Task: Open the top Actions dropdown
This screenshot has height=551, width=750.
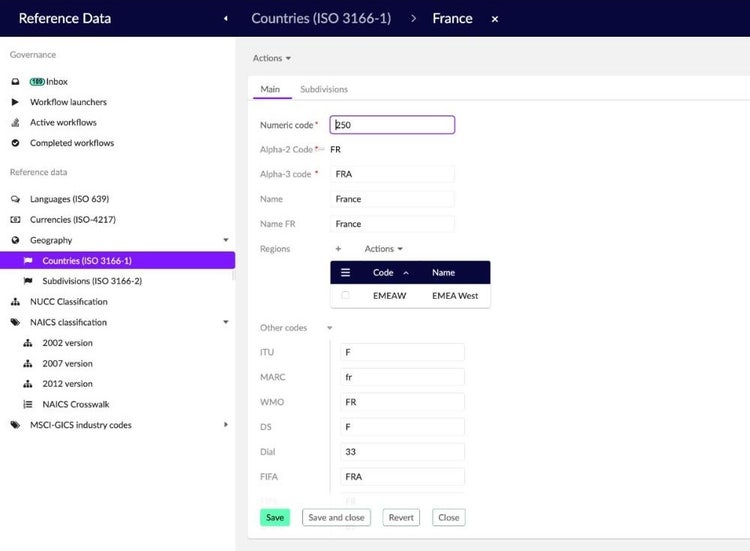Action: 272,58
